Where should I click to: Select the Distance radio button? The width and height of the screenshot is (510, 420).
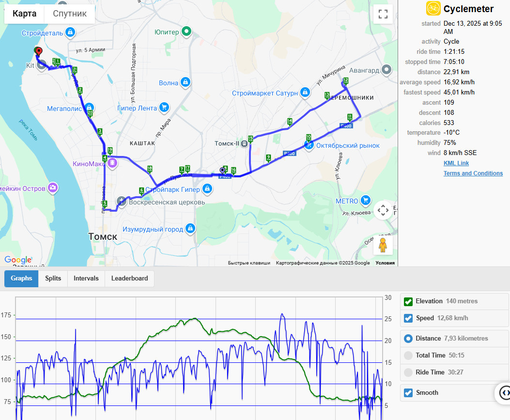[408, 338]
